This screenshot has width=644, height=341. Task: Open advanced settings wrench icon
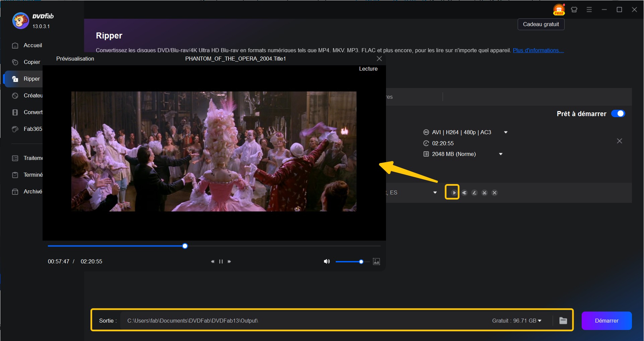coord(464,192)
